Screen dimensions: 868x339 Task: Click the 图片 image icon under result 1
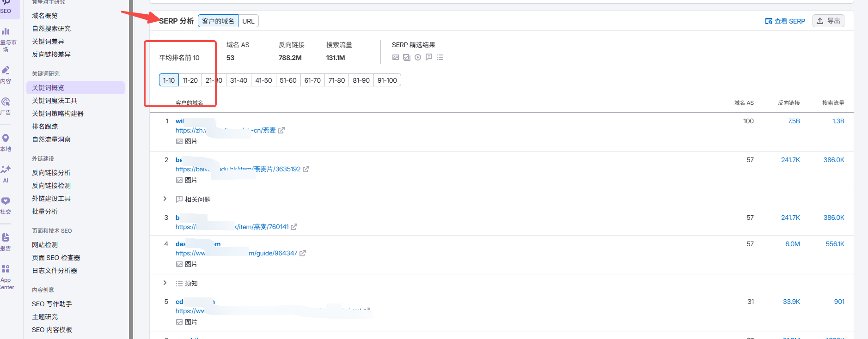(179, 141)
